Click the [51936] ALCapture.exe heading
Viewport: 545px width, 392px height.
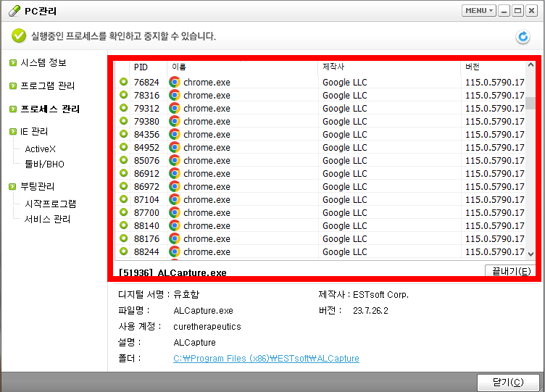172,272
